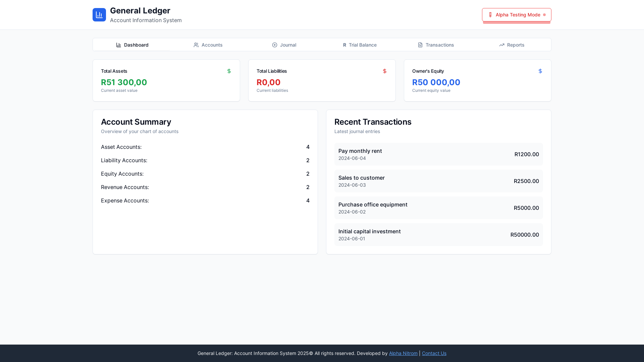
Task: Open the Initial capital investment entry
Action: (x=438, y=235)
